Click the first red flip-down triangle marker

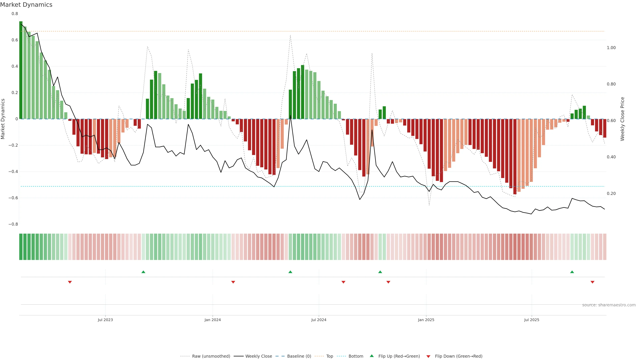[x=70, y=282]
